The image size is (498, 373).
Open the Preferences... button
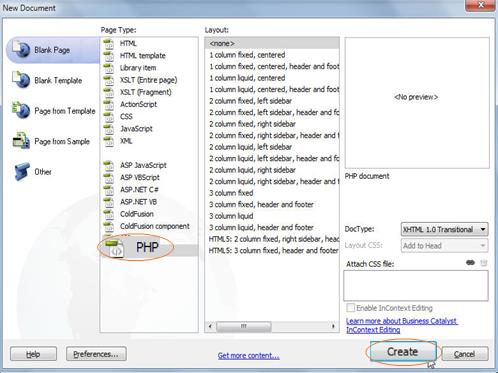coord(96,354)
